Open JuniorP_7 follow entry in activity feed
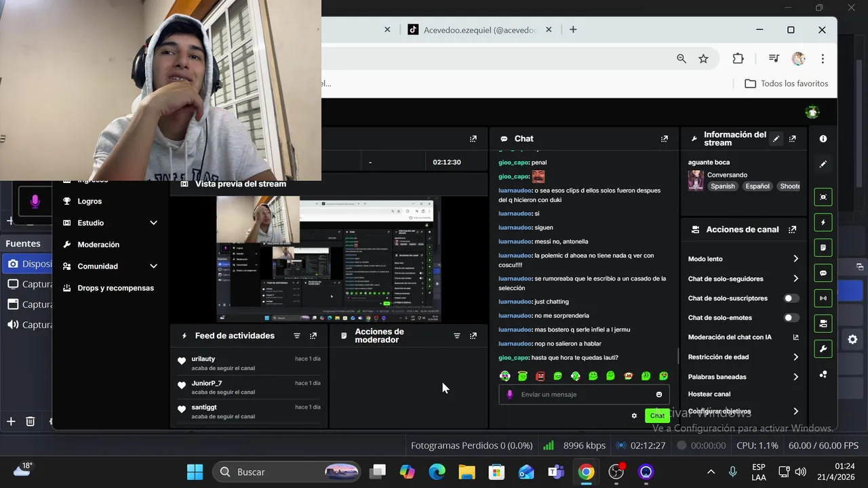 pos(248,388)
